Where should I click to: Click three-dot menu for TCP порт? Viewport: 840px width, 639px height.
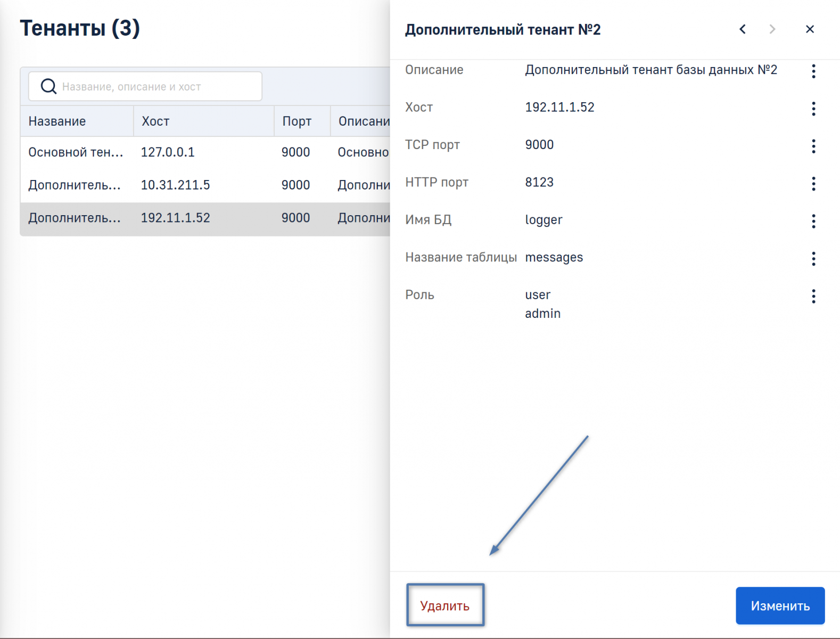coord(813,146)
